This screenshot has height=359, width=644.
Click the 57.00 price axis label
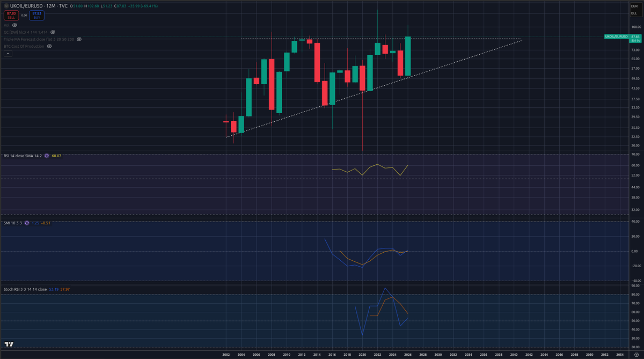tap(636, 69)
